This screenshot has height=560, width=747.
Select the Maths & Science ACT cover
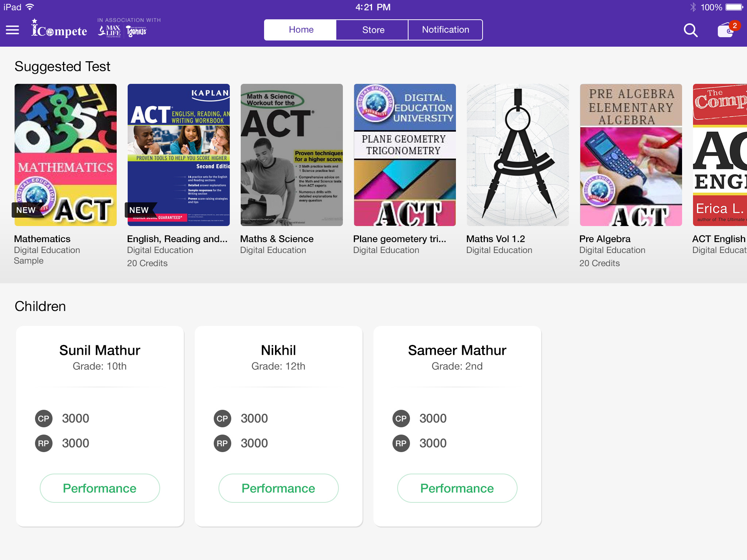(x=292, y=155)
